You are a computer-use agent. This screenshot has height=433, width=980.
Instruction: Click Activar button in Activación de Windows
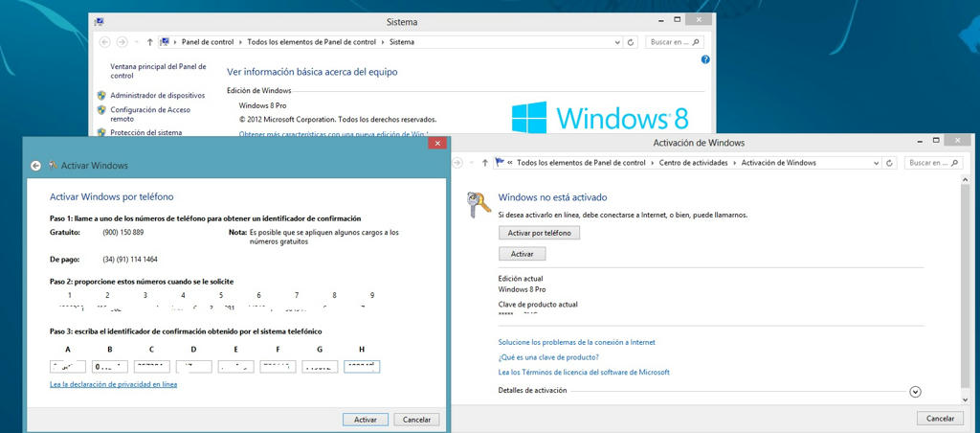pos(522,254)
